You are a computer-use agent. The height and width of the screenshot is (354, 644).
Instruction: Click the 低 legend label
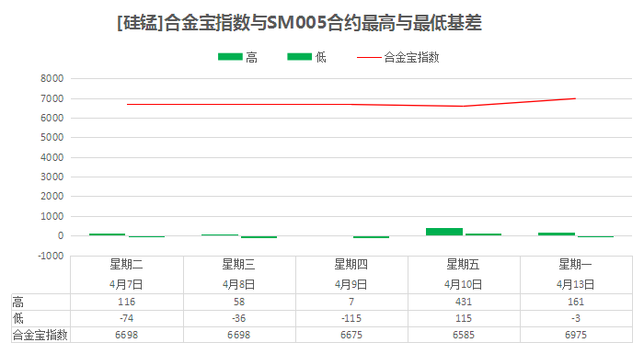click(x=321, y=58)
